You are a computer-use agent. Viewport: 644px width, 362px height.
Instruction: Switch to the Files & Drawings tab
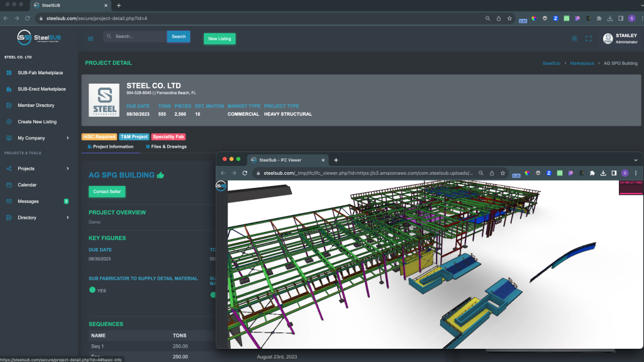[166, 146]
